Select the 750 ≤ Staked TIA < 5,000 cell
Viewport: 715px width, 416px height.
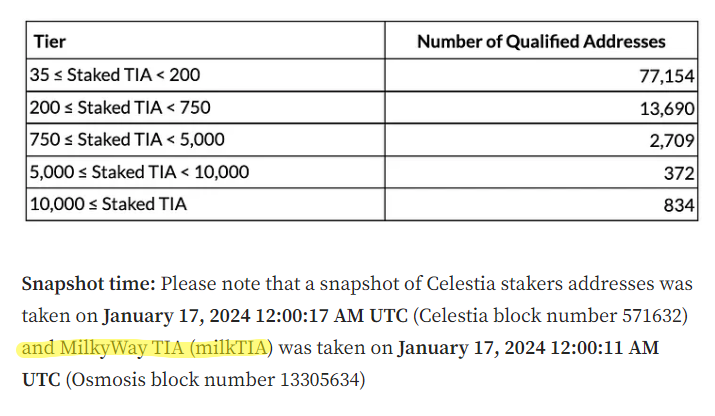[x=206, y=140]
